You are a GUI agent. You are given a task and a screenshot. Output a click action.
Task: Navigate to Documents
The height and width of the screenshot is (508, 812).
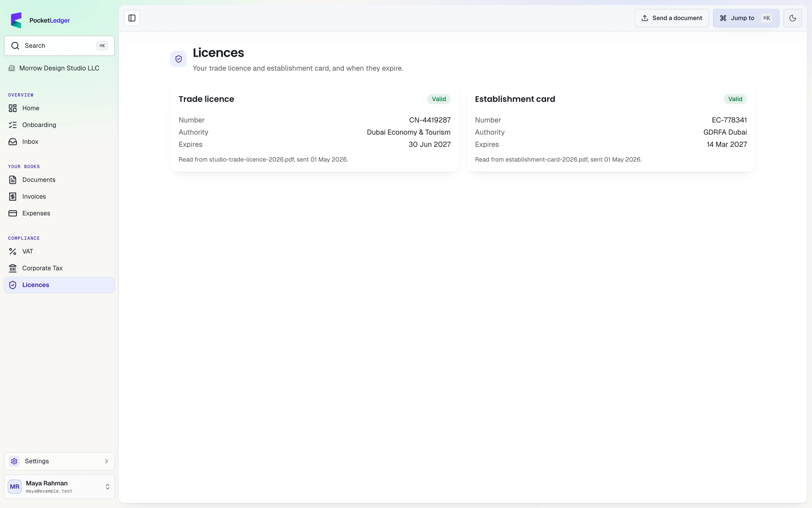point(59,180)
